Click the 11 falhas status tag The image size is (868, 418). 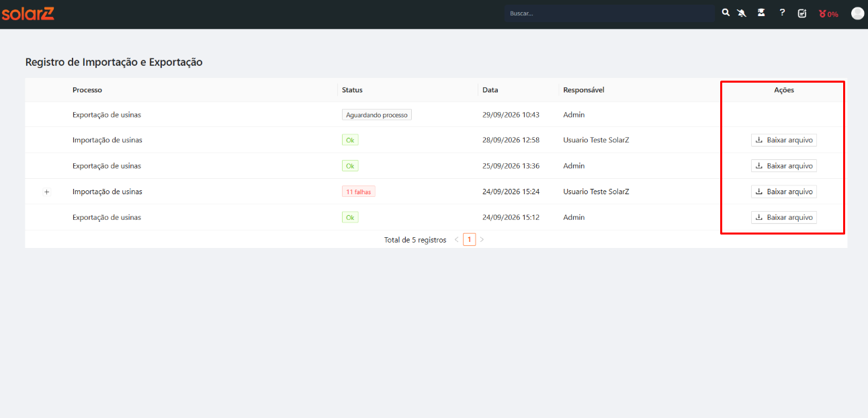pos(359,192)
